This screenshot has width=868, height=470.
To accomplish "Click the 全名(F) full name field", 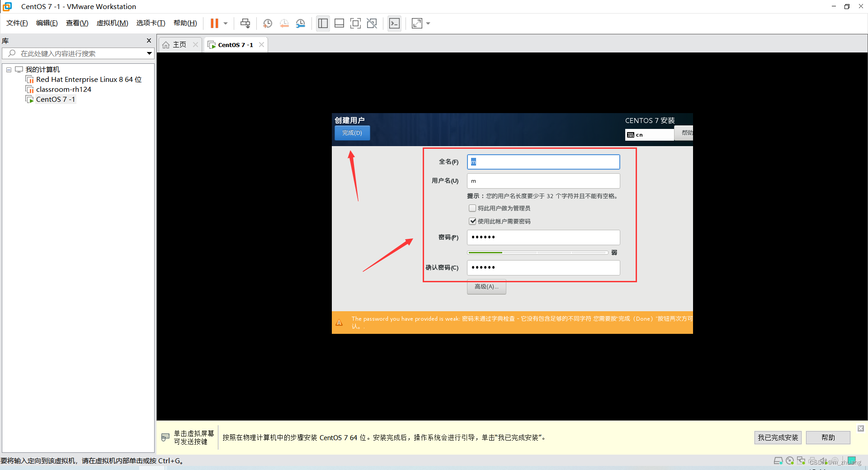I will (x=543, y=162).
